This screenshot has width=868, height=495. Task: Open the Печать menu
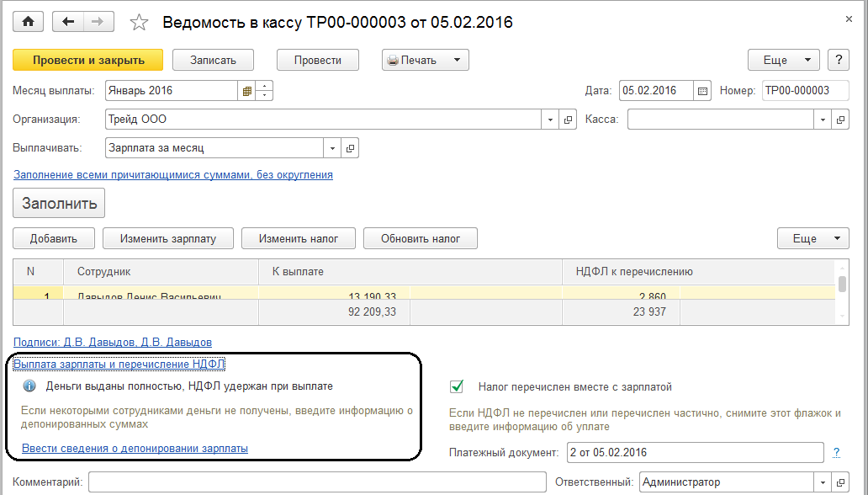pos(425,60)
